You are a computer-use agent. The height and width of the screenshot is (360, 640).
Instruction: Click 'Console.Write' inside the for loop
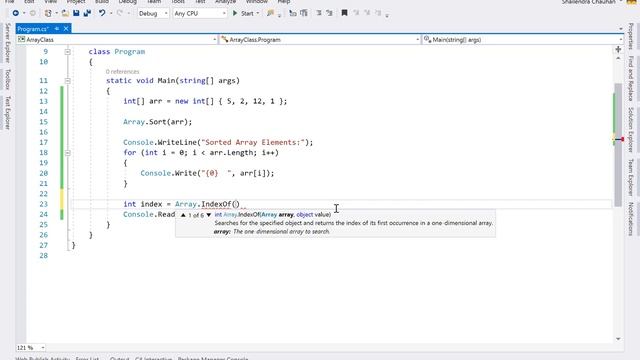pyautogui.click(x=168, y=173)
